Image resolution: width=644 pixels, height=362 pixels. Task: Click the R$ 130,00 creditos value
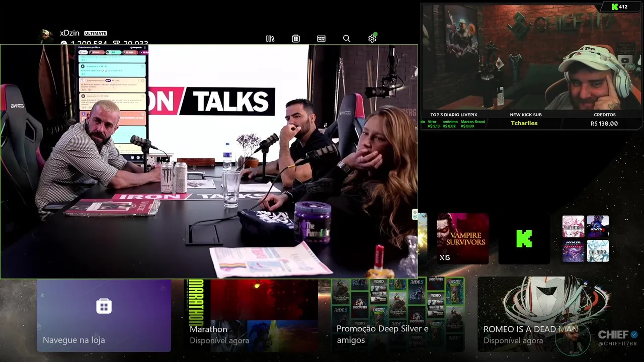tap(604, 123)
